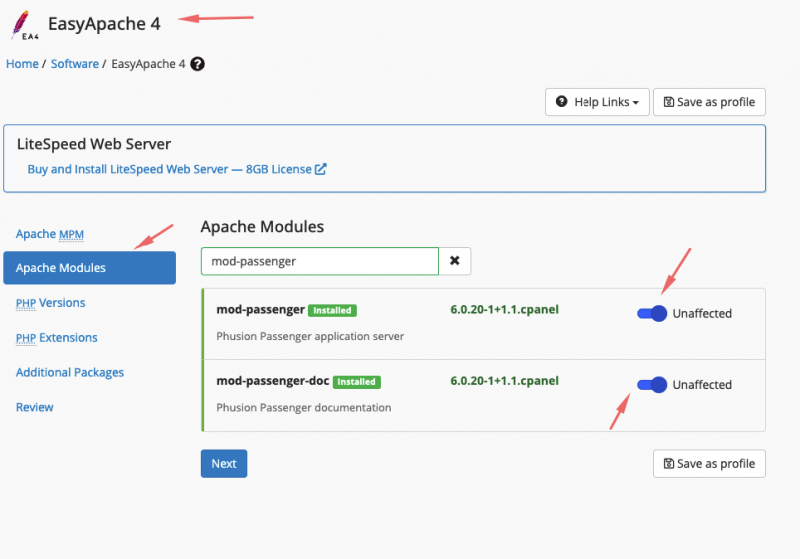800x559 pixels.
Task: Open Additional Packages section
Action: [x=69, y=372]
